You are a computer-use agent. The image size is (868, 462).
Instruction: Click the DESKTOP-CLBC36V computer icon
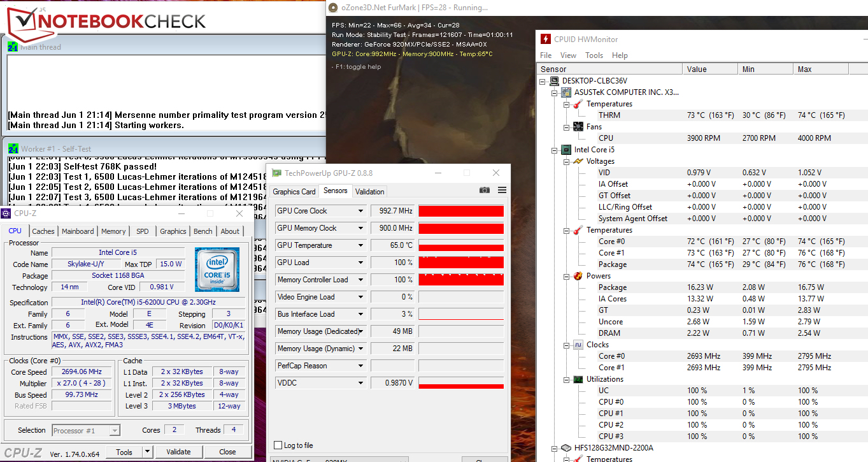[x=555, y=81]
